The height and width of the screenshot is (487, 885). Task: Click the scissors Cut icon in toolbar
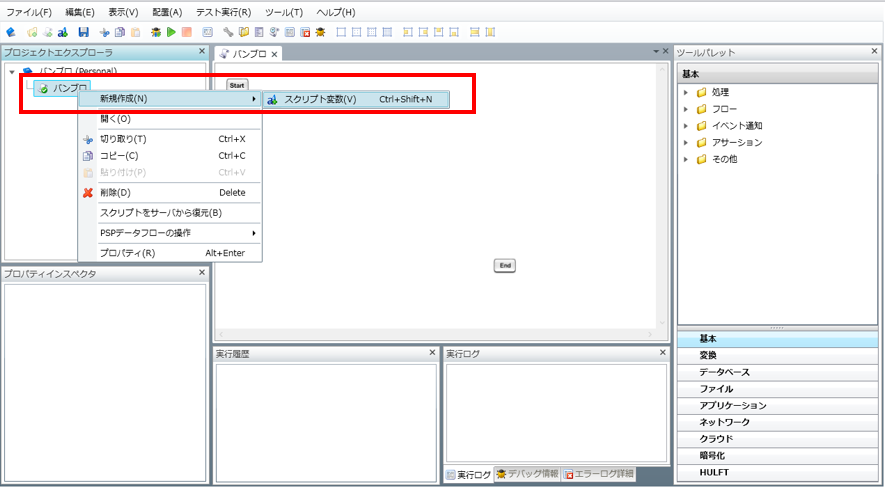pyautogui.click(x=104, y=32)
